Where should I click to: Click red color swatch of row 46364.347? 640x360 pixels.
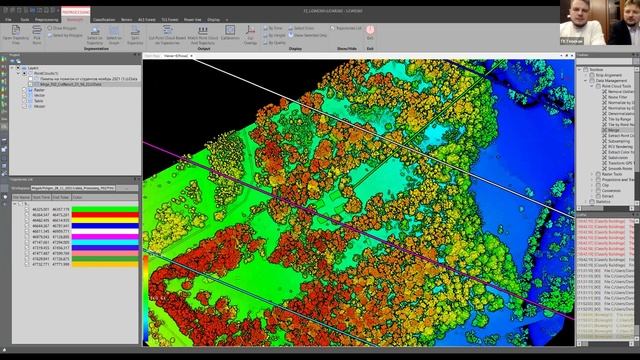(105, 215)
